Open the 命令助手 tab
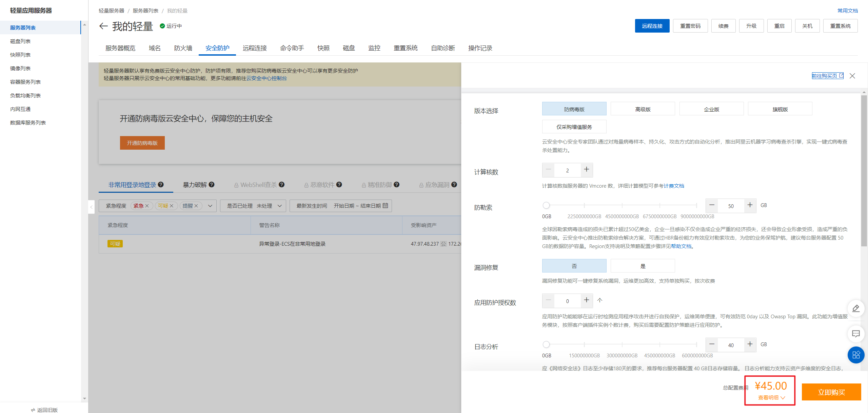868x413 pixels. click(x=292, y=48)
